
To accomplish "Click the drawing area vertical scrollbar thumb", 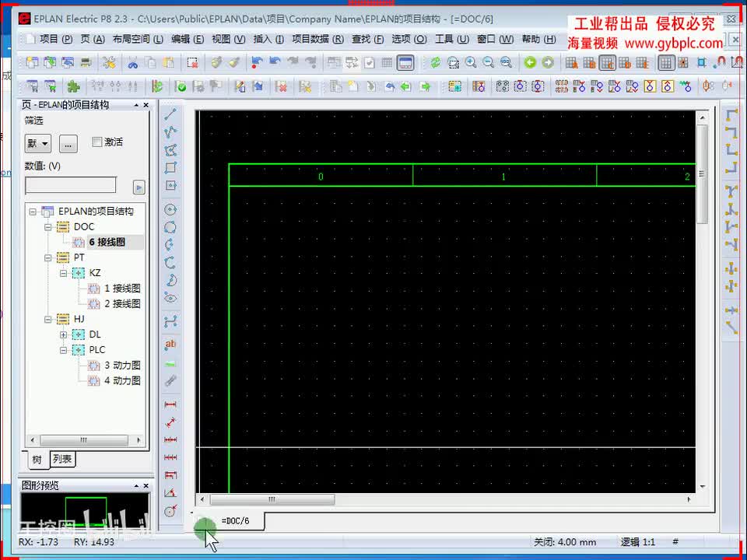I will [x=702, y=173].
